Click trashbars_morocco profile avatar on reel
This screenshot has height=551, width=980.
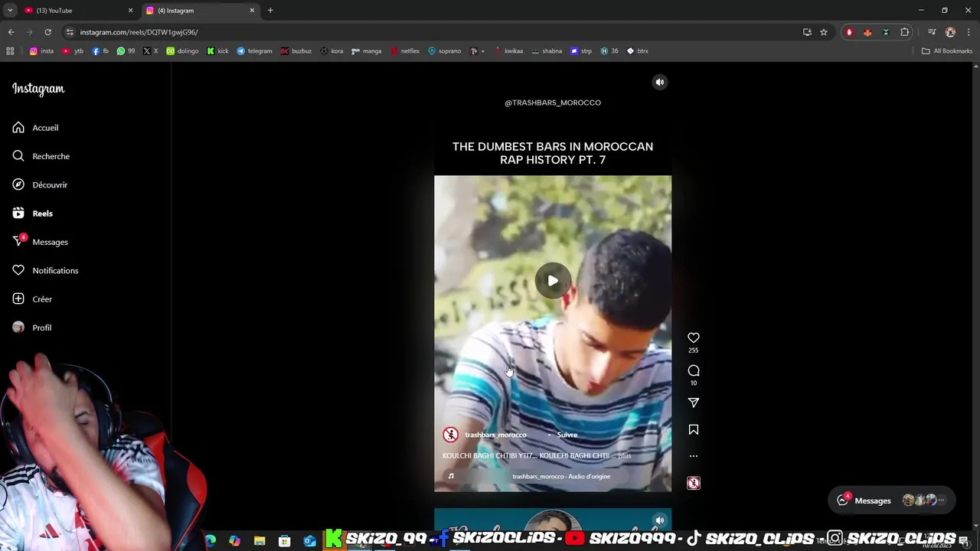(x=450, y=435)
